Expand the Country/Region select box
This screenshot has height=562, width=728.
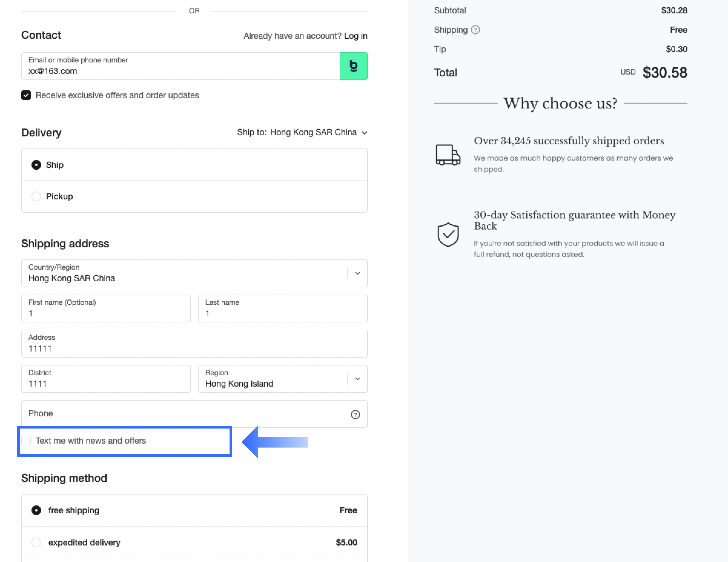pyautogui.click(x=194, y=273)
